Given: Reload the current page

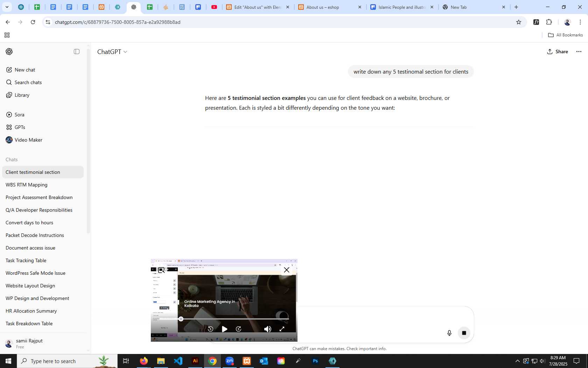Looking at the screenshot, I should click(33, 22).
